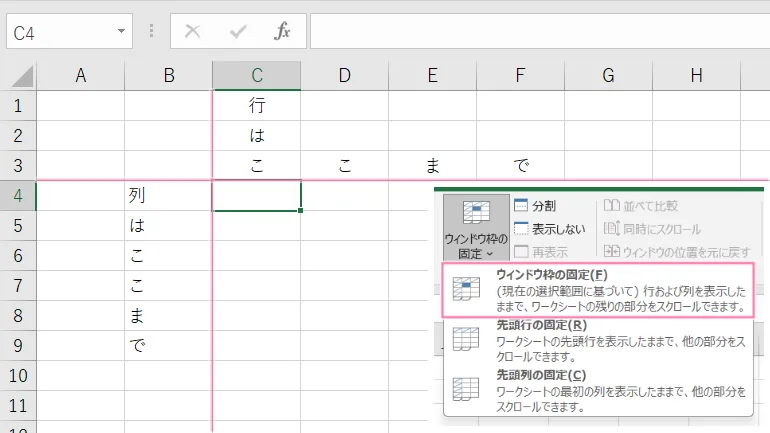The width and height of the screenshot is (770, 433).
Task: Click ウィンドウの位置を元に戻す button
Action: [677, 252]
